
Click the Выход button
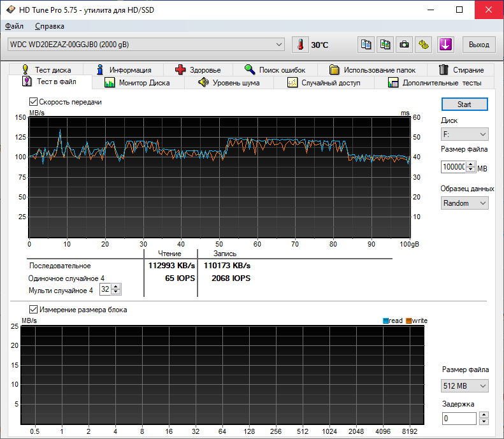[x=479, y=45]
